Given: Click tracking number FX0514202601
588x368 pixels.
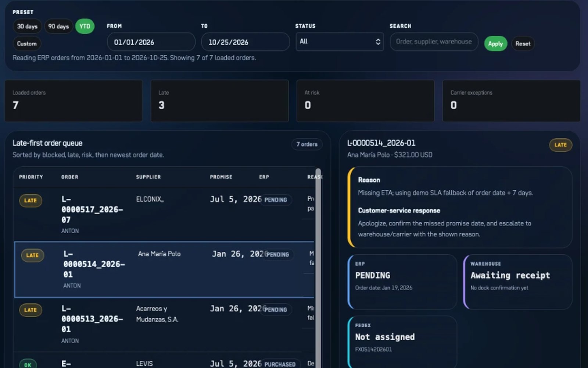Looking at the screenshot, I should pos(373,349).
